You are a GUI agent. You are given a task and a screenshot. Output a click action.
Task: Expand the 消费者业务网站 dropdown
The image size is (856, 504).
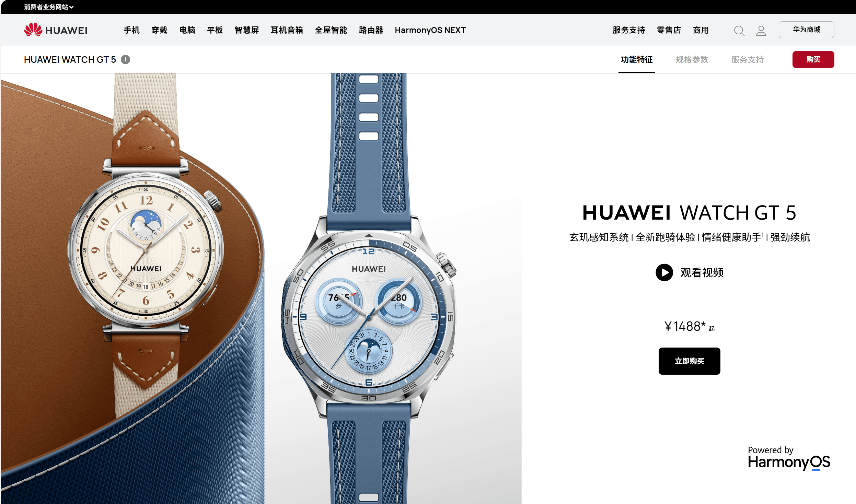[49, 7]
